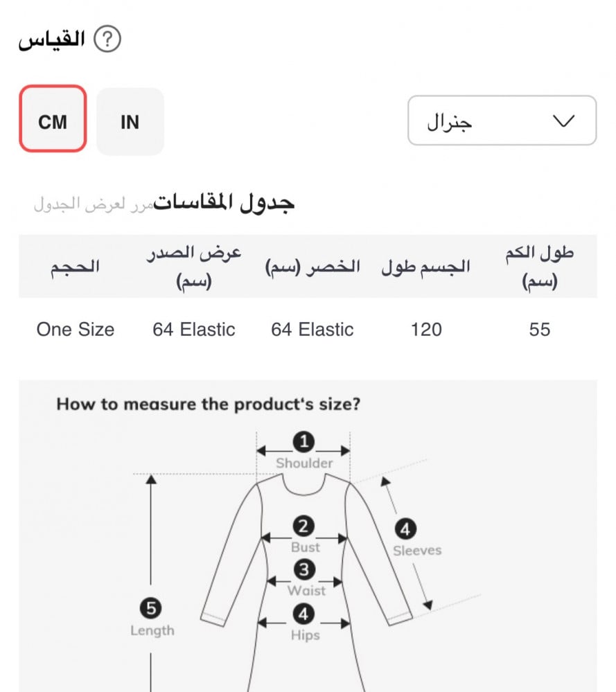Viewport: 616px width, 692px height.
Task: Click the الحجم column header
Action: (x=75, y=267)
